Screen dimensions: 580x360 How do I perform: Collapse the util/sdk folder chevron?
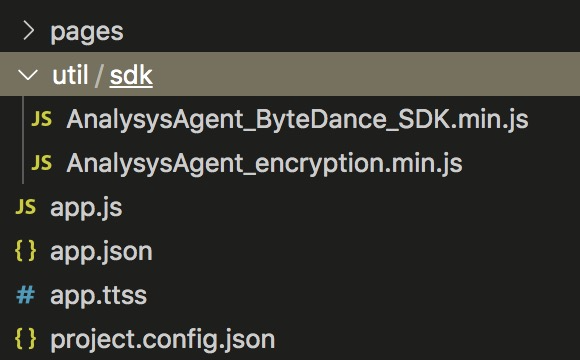point(28,75)
